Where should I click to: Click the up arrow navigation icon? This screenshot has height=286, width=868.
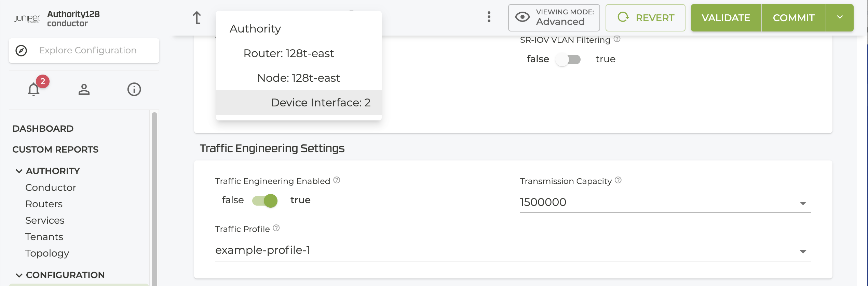click(197, 18)
